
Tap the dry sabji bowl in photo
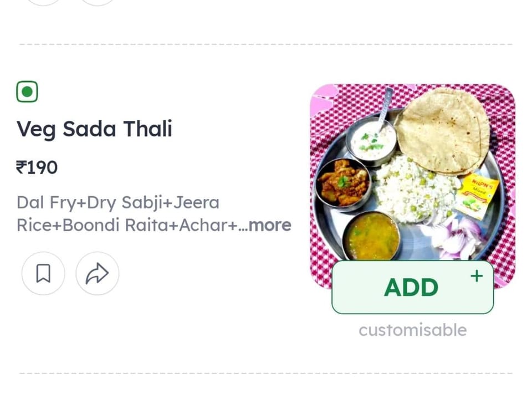pos(344,183)
